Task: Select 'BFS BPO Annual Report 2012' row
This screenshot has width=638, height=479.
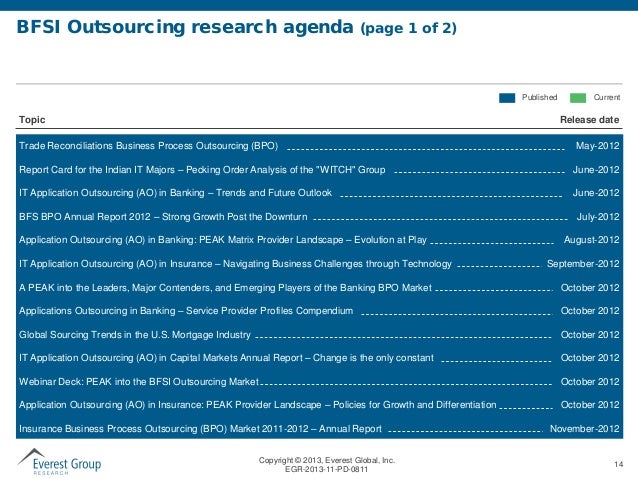Action: click(319, 216)
